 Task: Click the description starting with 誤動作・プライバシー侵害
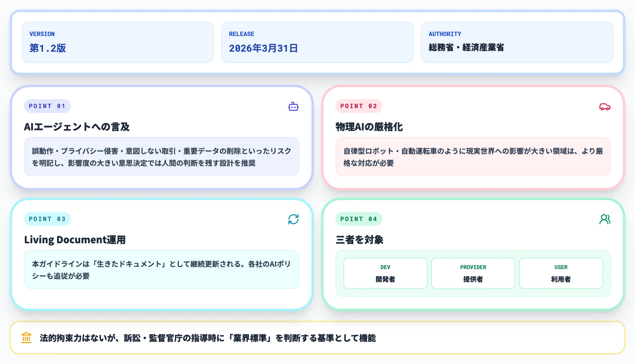point(162,157)
